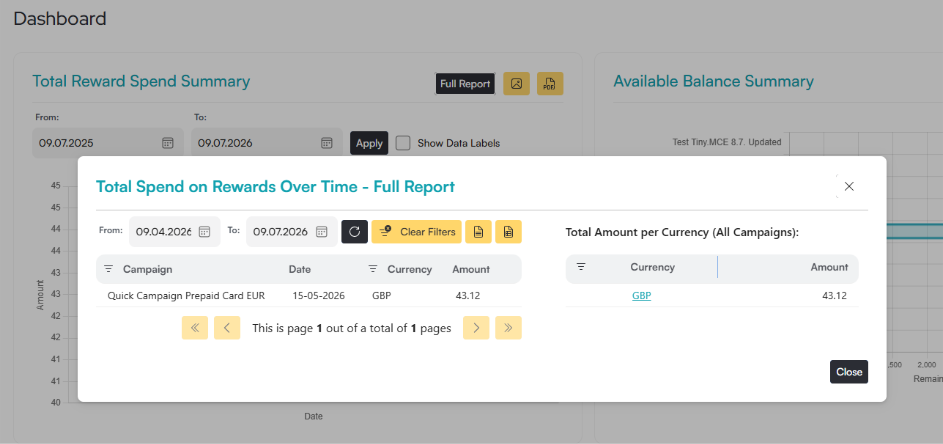Click the dialog To date field showing 09.07.2026
This screenshot has width=943, height=444.
pyautogui.click(x=292, y=232)
